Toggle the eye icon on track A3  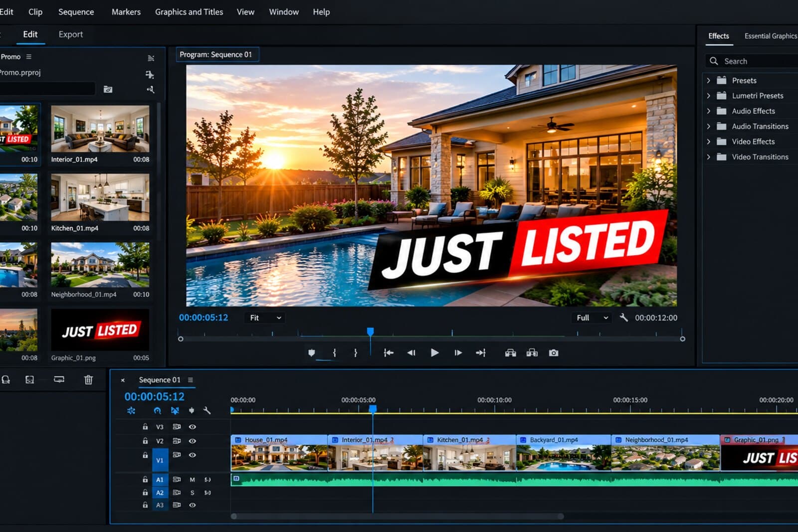[193, 505]
